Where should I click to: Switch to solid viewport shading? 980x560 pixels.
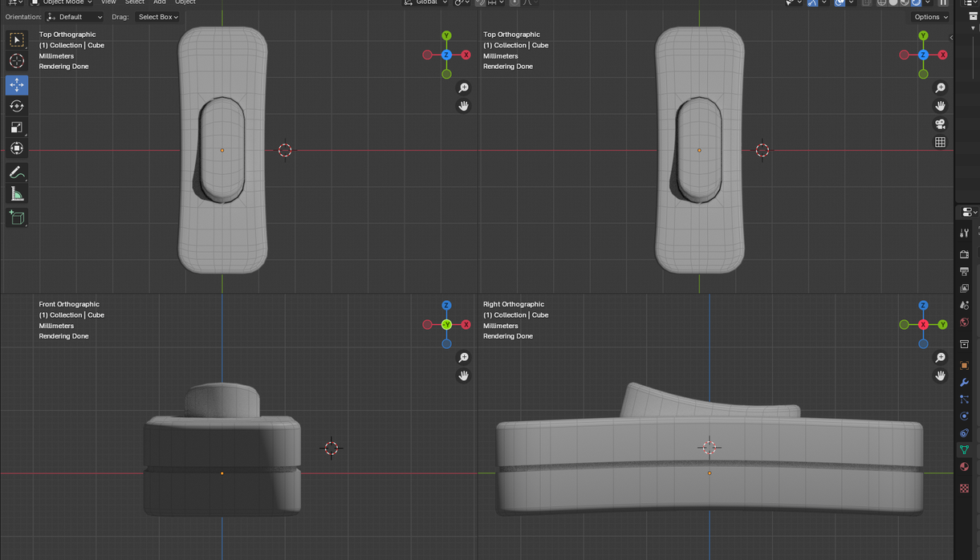[x=893, y=2]
